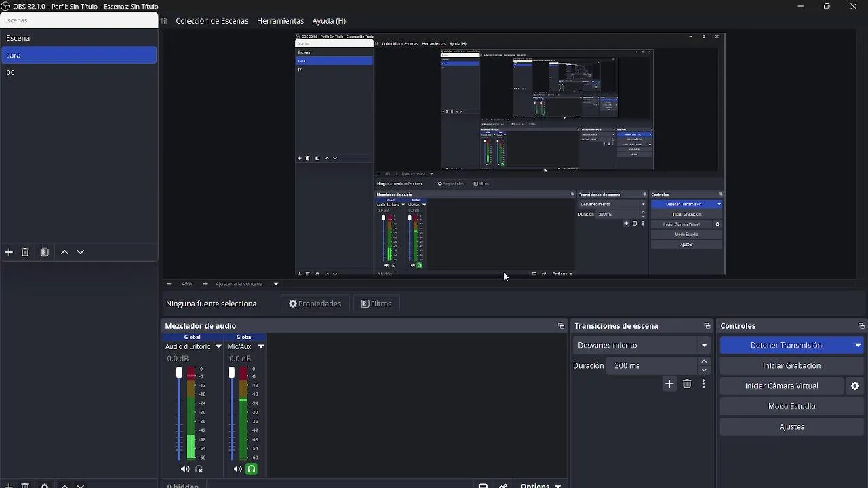The height and width of the screenshot is (488, 868).
Task: Toggle Modo Estudio
Action: (791, 407)
